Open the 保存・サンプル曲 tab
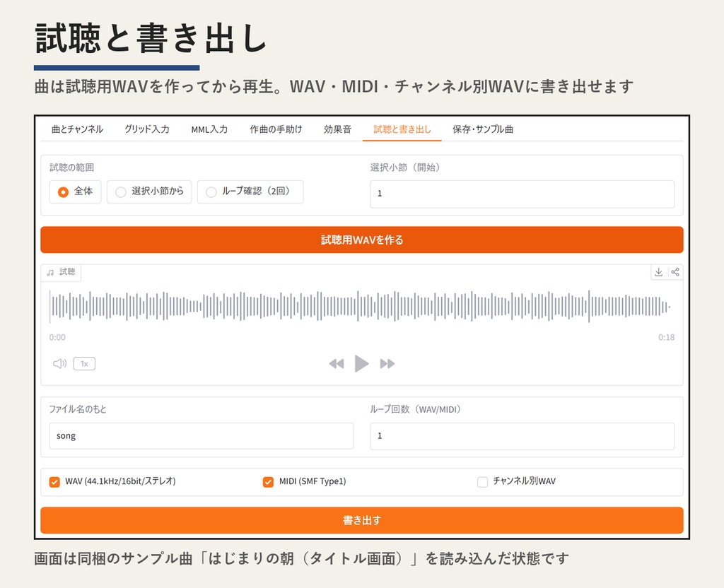The image size is (724, 588). click(x=483, y=129)
